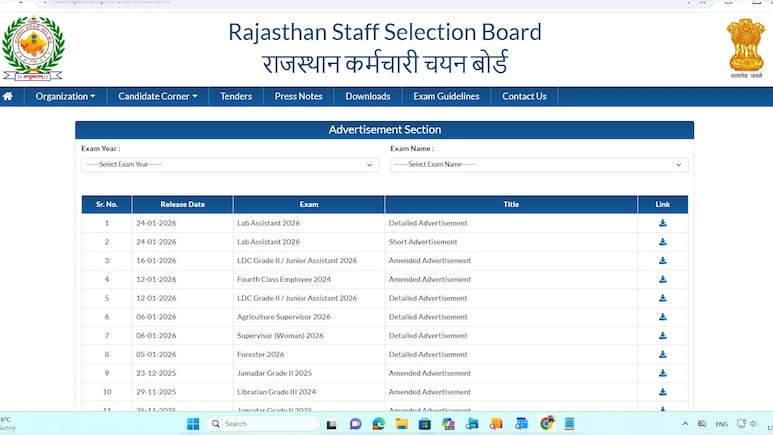773x435 pixels.
Task: Open the weather widget on the taskbar
Action: [x=8, y=424]
